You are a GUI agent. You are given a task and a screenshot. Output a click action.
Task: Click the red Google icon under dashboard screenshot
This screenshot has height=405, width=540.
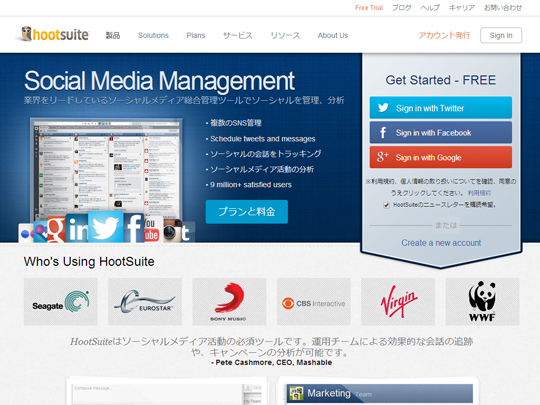(x=56, y=230)
